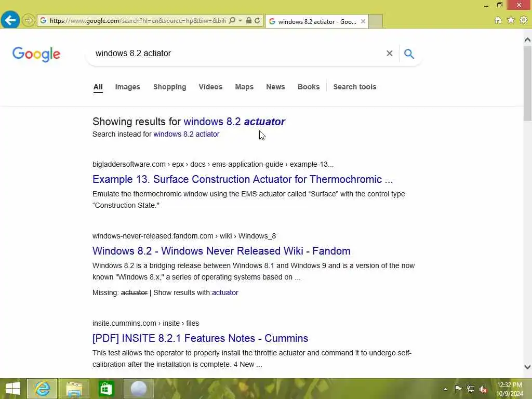This screenshot has height=399, width=532.
Task: Open the address bar autocomplete dropdown arrow
Action: pyautogui.click(x=240, y=21)
